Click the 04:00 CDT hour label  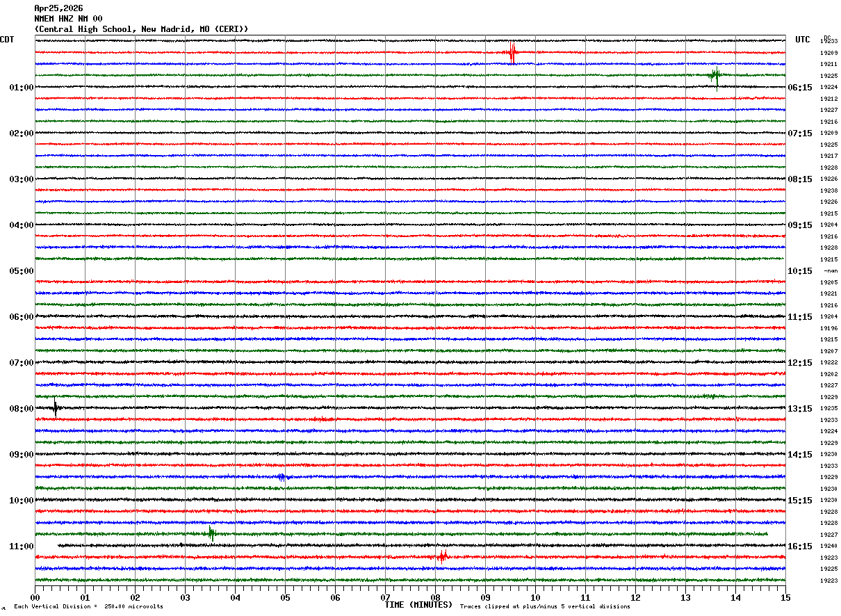click(22, 225)
